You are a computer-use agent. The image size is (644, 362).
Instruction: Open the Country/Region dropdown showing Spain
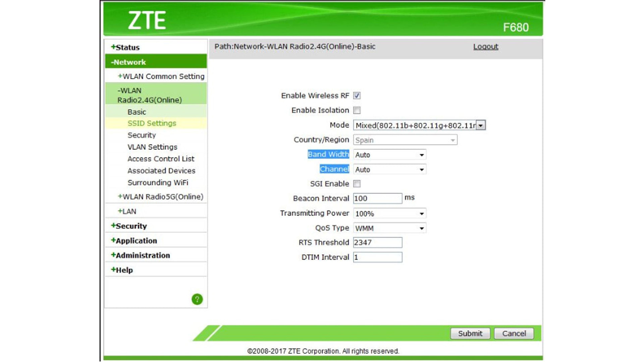pos(405,140)
